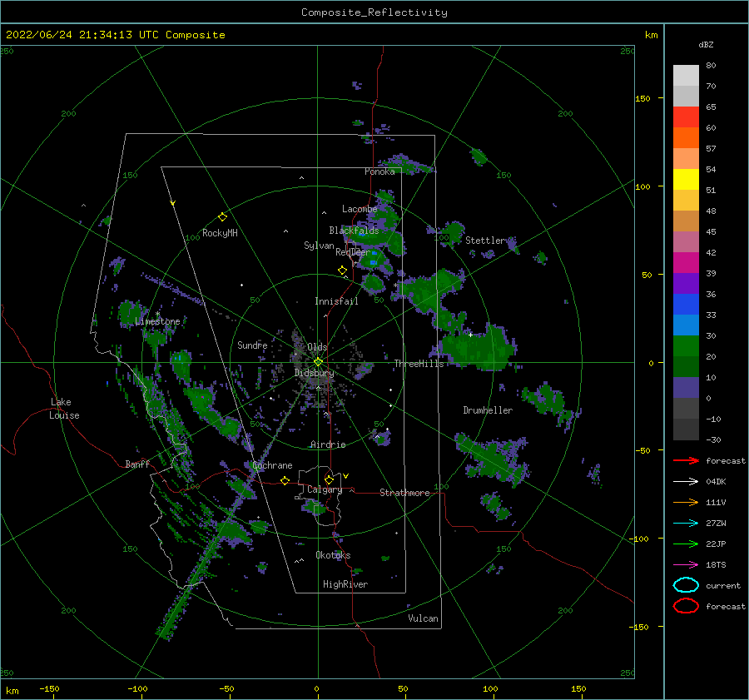Click the Calgary city label

325,489
